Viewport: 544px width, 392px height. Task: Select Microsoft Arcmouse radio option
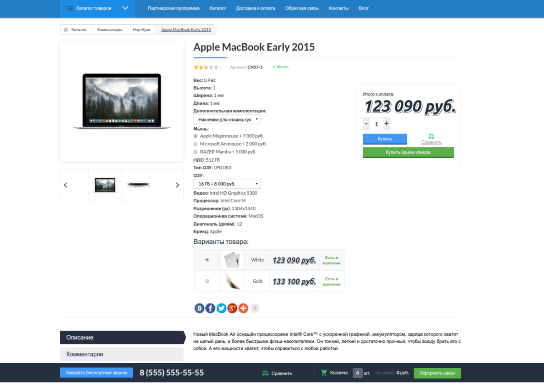click(196, 144)
